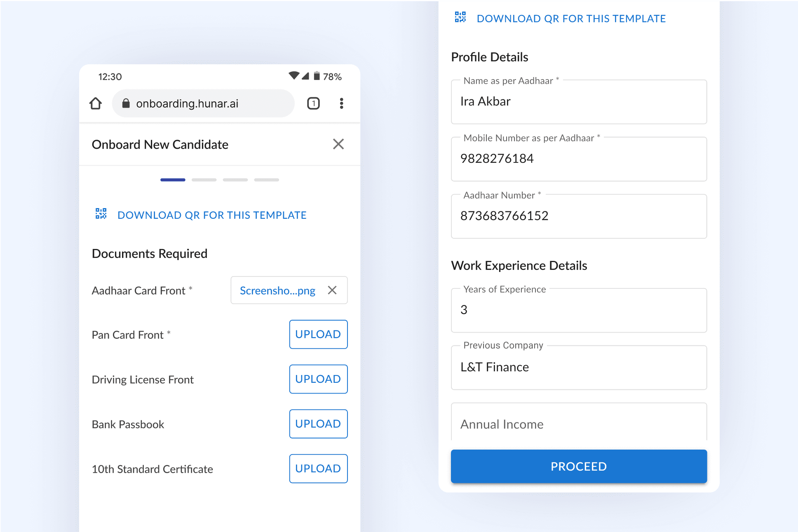Upload the 10th Standard Certificate

(318, 469)
